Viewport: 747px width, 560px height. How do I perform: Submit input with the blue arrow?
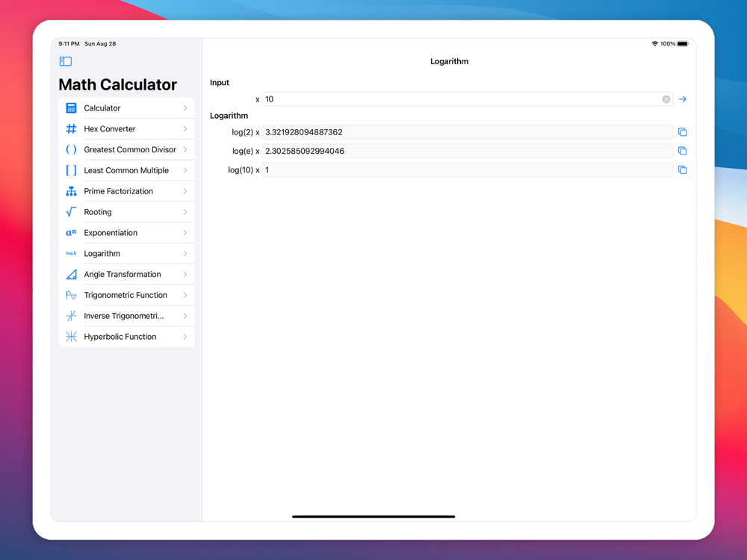coord(682,99)
